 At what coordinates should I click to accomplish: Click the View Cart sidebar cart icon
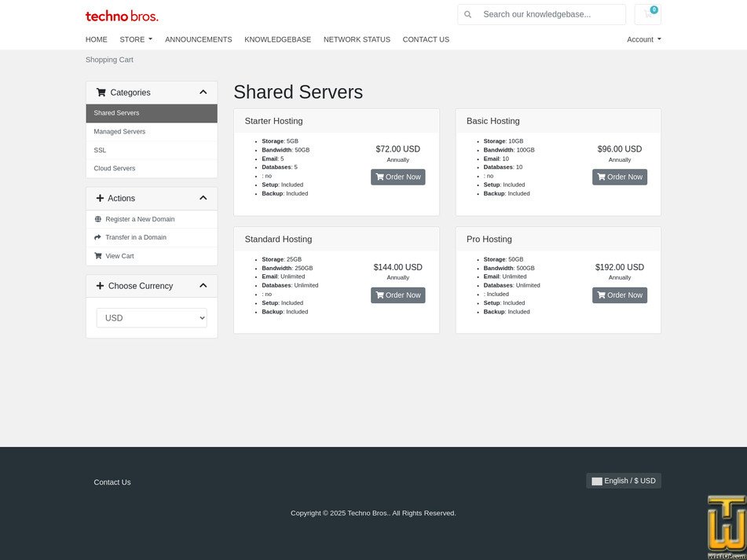click(x=98, y=256)
